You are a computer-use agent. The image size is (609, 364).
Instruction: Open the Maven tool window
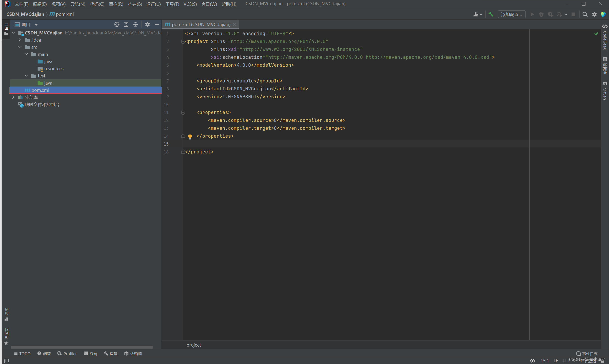[605, 91]
